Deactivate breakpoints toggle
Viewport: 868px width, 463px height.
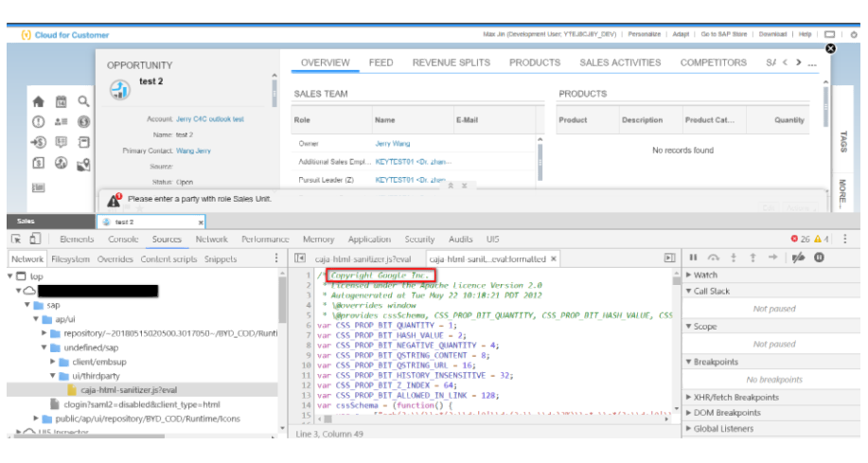[x=798, y=258]
